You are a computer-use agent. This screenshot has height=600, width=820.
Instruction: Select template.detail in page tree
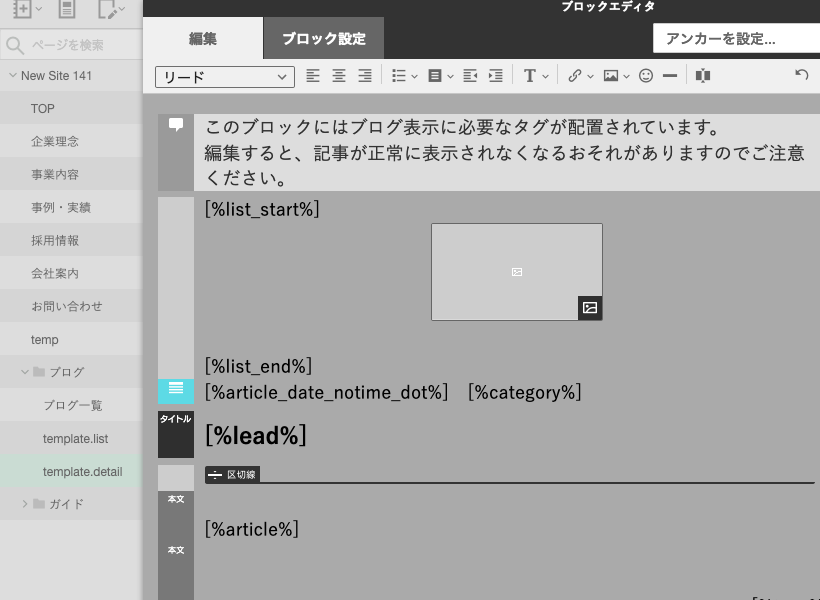pyautogui.click(x=71, y=471)
